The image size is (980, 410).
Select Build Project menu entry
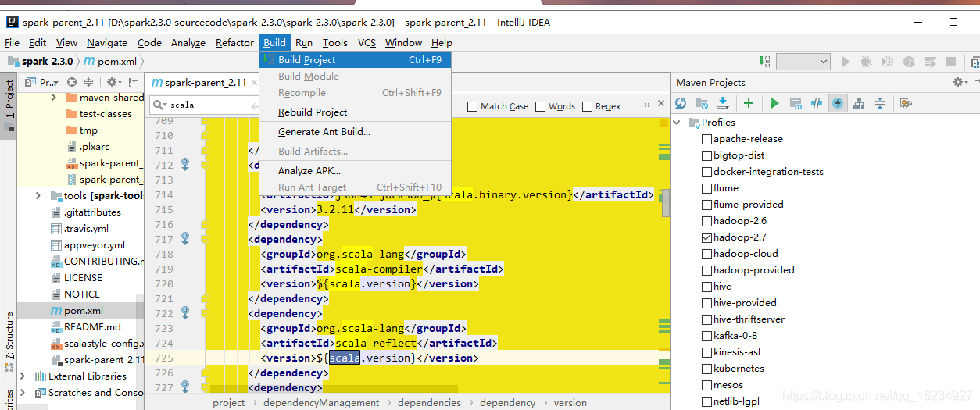click(356, 59)
